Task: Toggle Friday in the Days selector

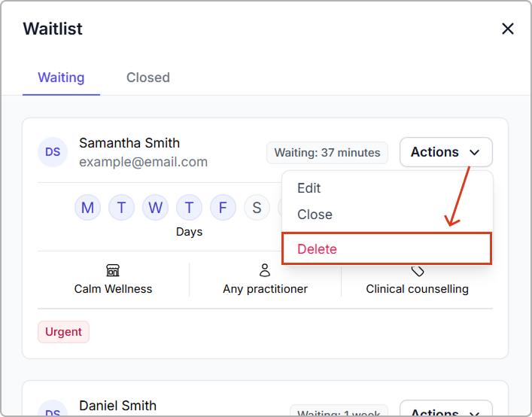Action: click(x=223, y=207)
